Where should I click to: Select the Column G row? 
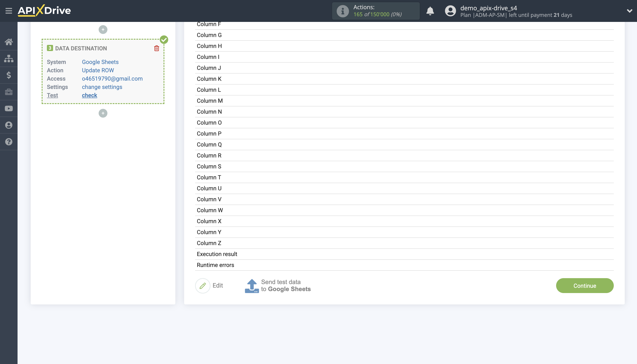pos(404,35)
